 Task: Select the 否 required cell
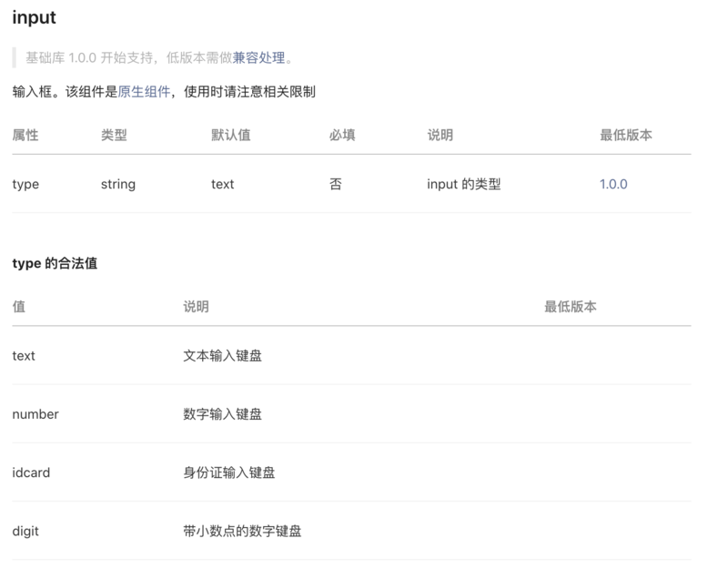click(x=337, y=184)
